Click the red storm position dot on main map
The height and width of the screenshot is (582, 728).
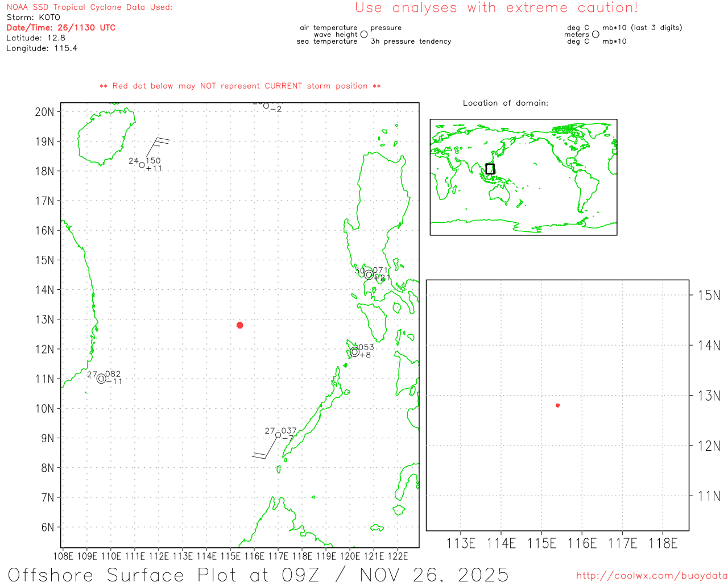240,325
